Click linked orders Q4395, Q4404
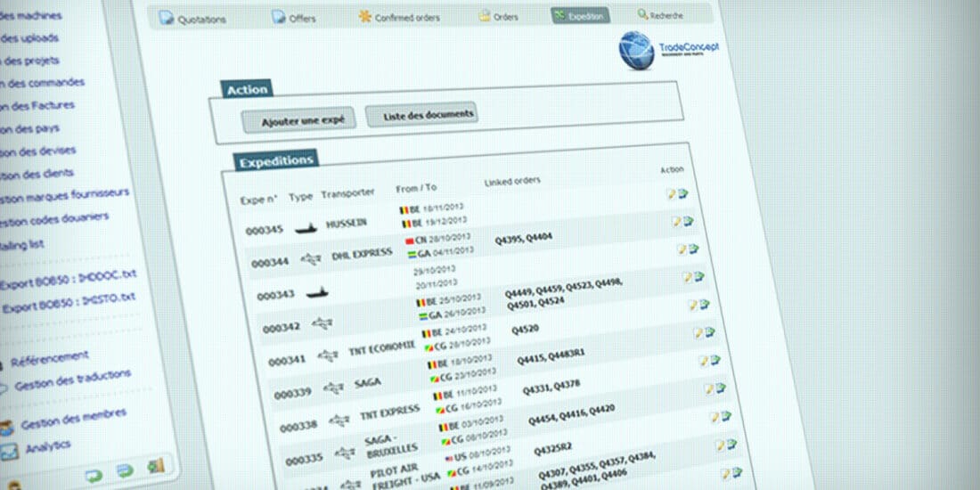 pyautogui.click(x=524, y=239)
